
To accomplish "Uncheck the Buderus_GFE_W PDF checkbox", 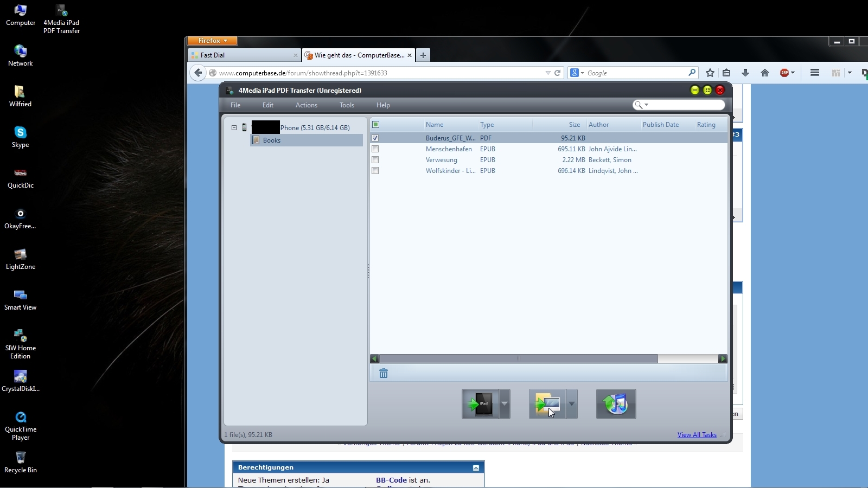I will pyautogui.click(x=375, y=138).
